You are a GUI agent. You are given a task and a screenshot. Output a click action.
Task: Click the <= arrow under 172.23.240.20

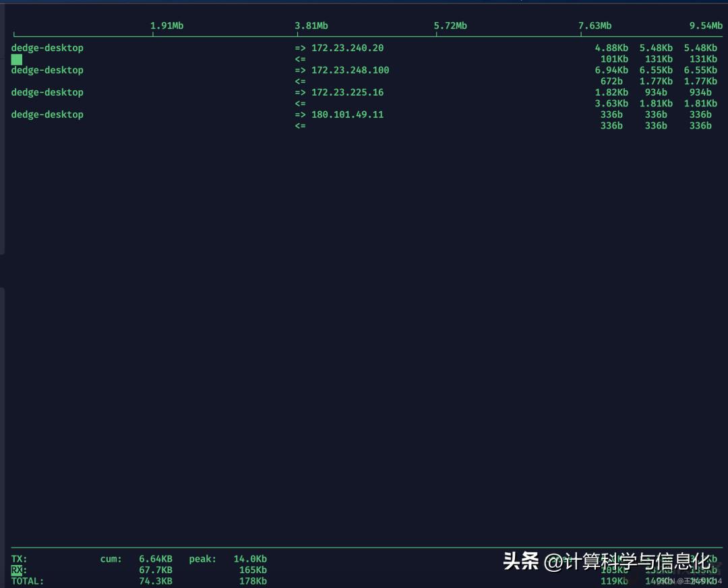click(299, 59)
